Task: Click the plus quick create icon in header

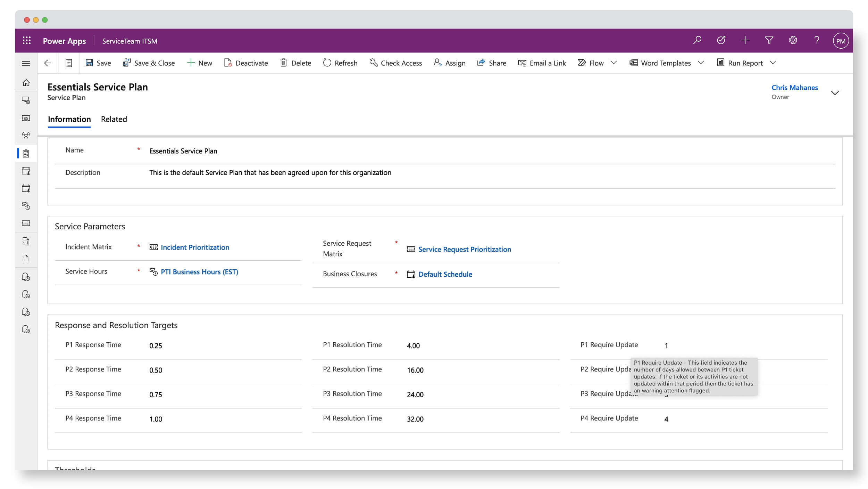Action: pos(745,40)
